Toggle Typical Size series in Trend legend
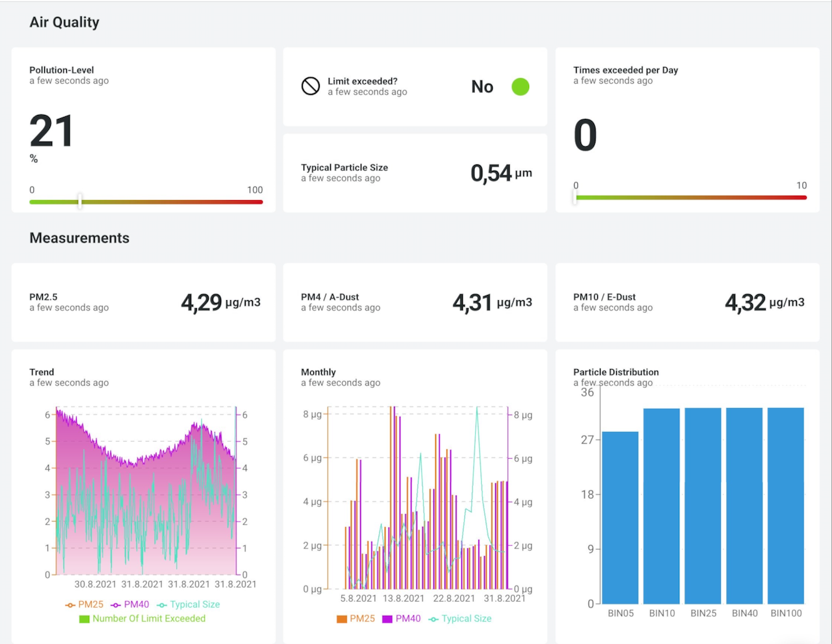 tap(188, 604)
